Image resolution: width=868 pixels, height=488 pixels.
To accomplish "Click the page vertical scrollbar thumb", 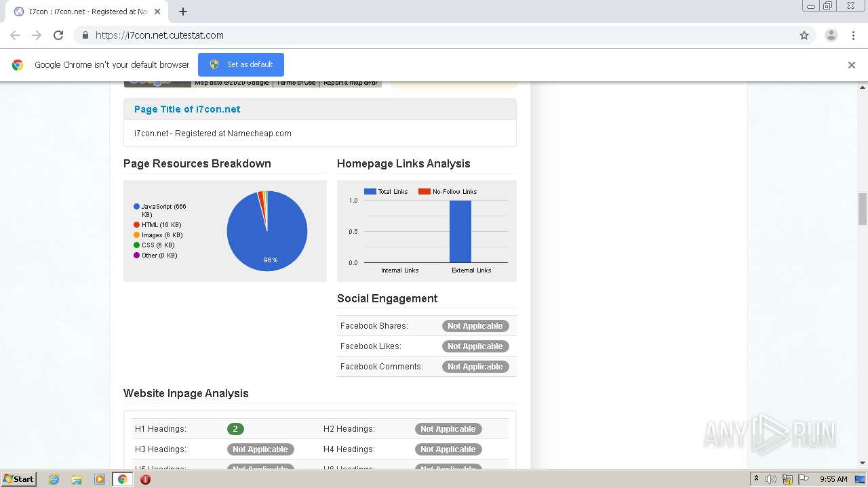I will 863,209.
